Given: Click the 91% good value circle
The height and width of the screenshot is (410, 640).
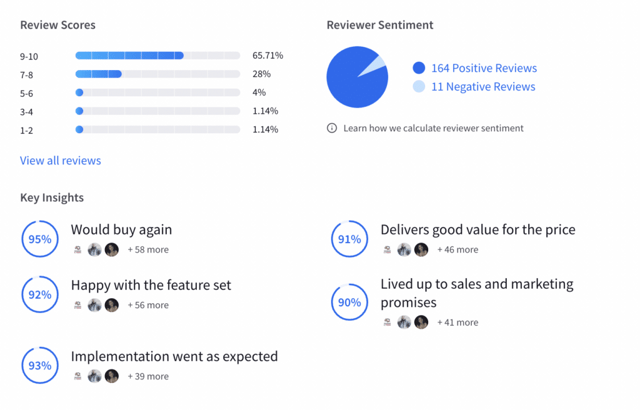Looking at the screenshot, I should coord(349,239).
